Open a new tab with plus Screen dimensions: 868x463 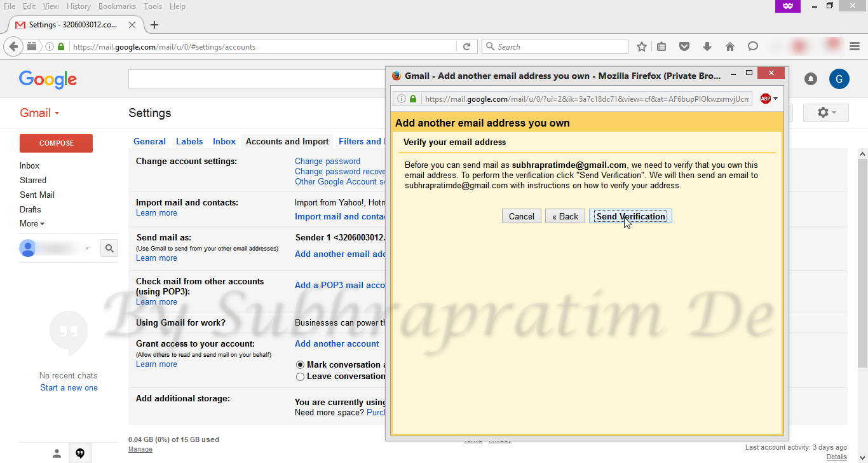pyautogui.click(x=154, y=25)
